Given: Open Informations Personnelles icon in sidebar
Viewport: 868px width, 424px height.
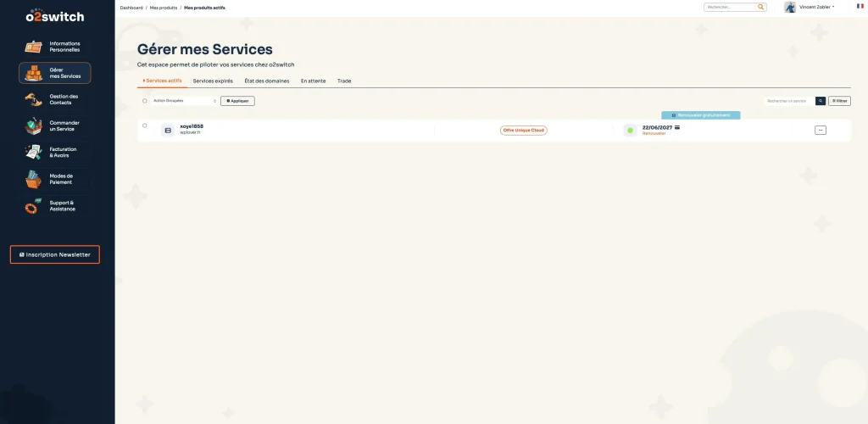Looking at the screenshot, I should coord(33,47).
